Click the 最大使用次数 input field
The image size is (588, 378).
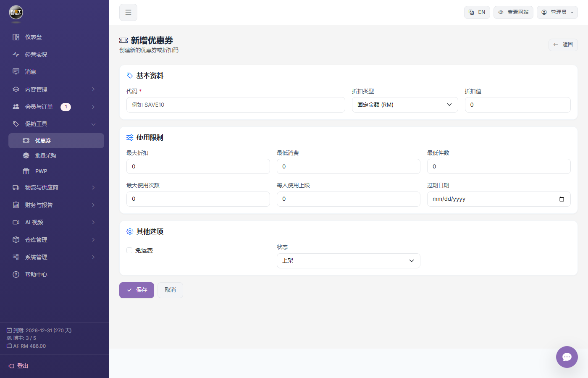coord(198,199)
